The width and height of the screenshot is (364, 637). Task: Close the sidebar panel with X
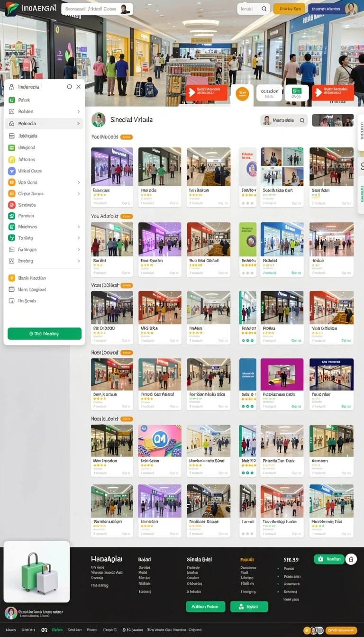click(x=79, y=87)
